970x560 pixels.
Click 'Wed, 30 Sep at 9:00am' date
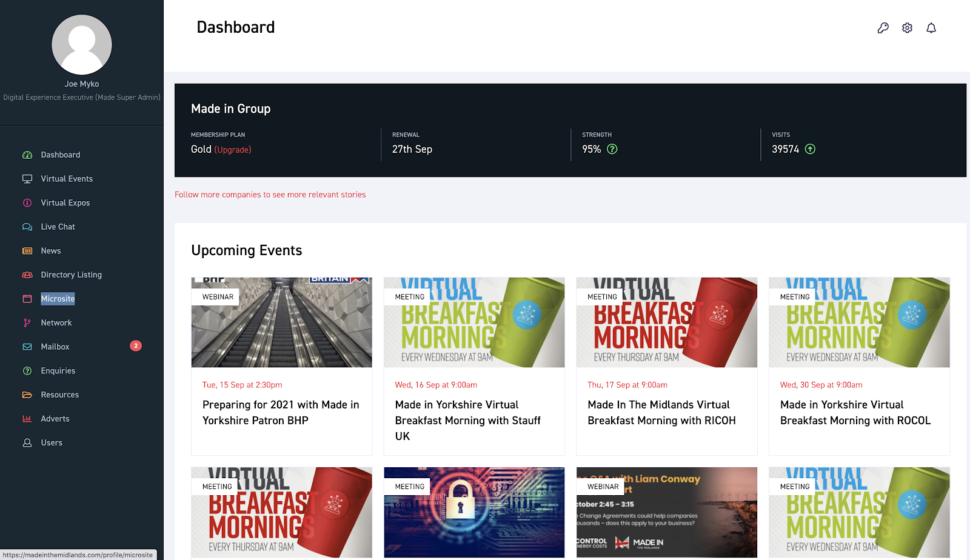click(x=821, y=385)
